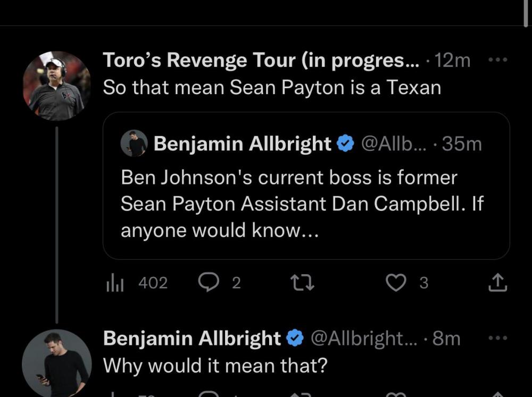Open the more options on the 8m reply

[x=497, y=337]
